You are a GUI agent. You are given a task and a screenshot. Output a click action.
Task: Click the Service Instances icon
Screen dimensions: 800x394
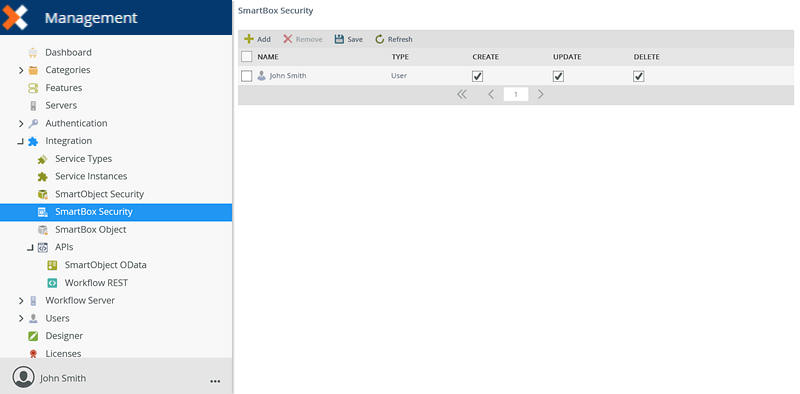(43, 177)
